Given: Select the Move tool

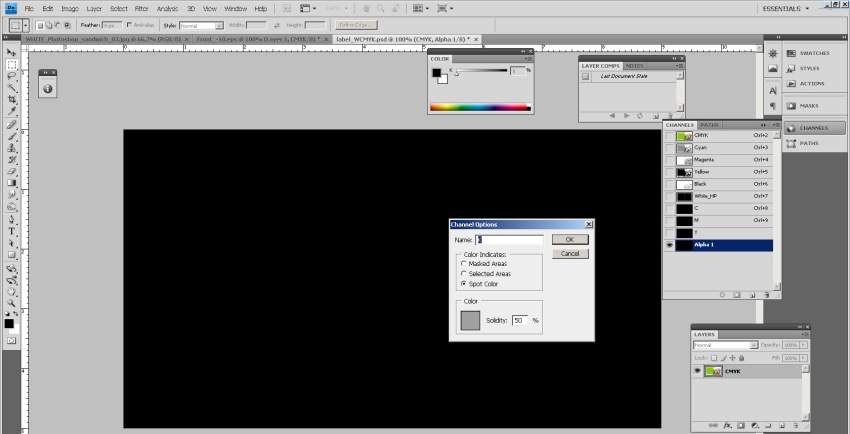Looking at the screenshot, I should (x=11, y=53).
